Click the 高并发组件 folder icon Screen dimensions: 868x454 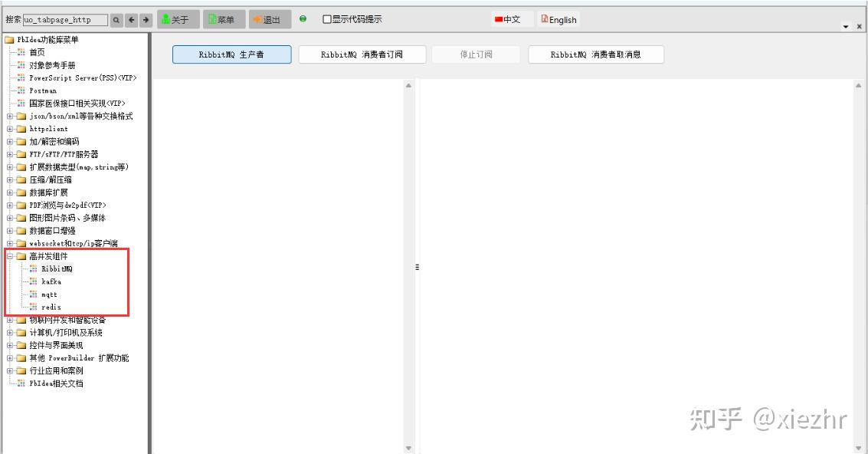21,257
